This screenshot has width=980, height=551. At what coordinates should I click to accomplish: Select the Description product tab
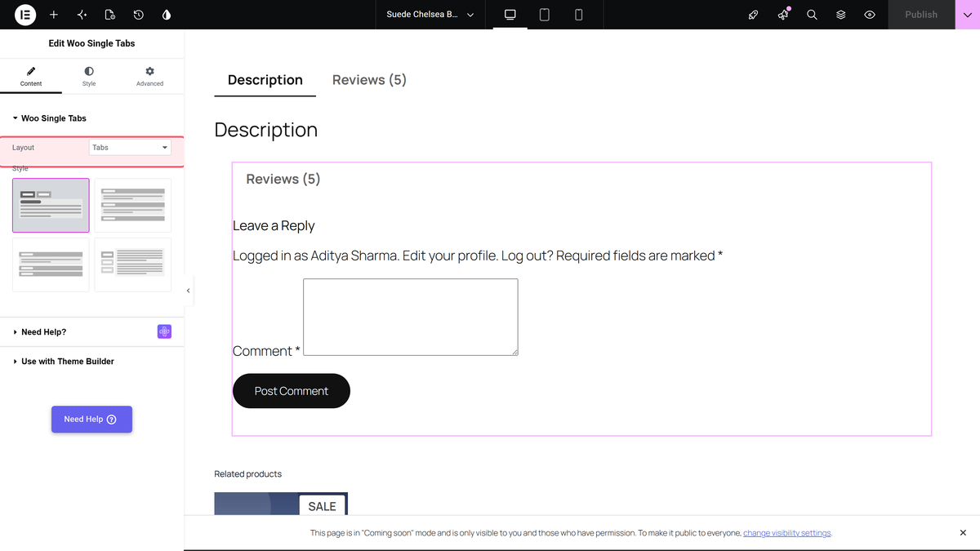265,80
